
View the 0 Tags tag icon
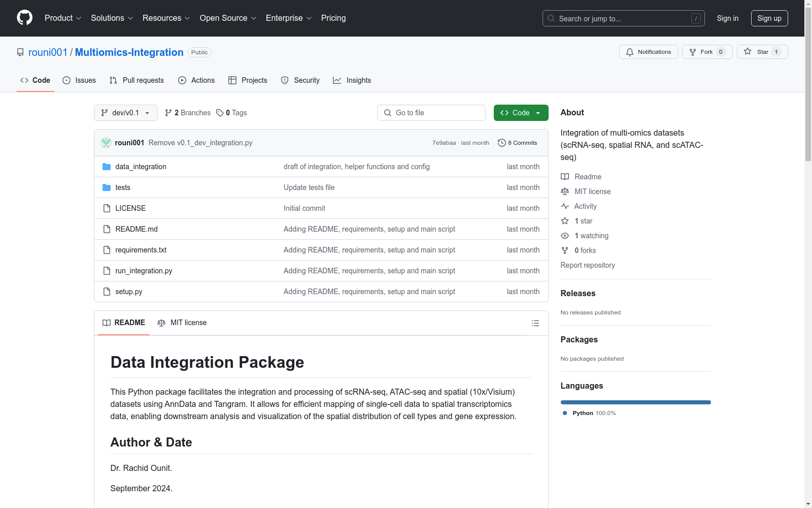pyautogui.click(x=220, y=113)
